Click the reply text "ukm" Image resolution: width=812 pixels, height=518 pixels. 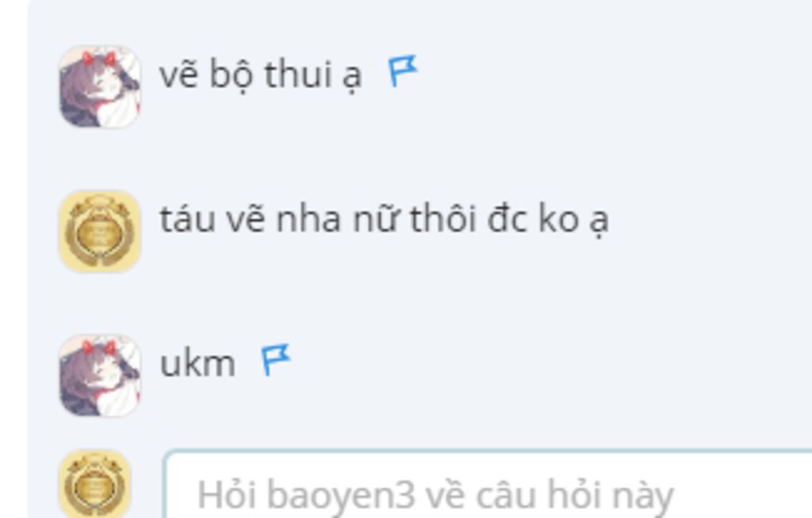(197, 363)
